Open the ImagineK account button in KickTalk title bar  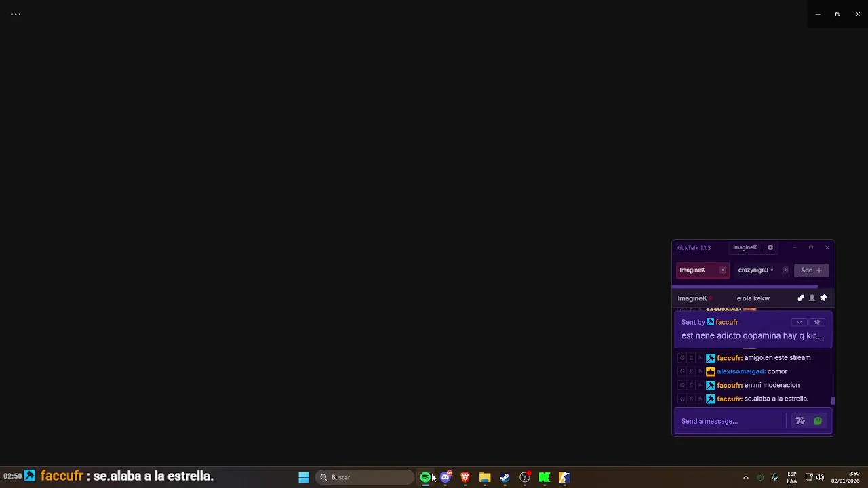[x=745, y=247]
